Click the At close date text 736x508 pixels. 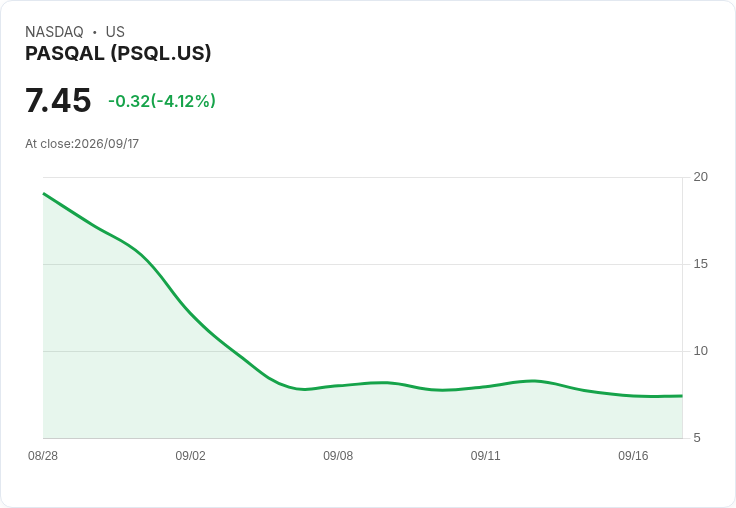82,144
